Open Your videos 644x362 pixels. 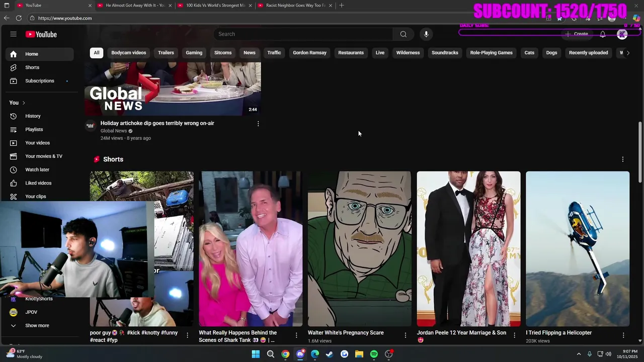point(39,143)
